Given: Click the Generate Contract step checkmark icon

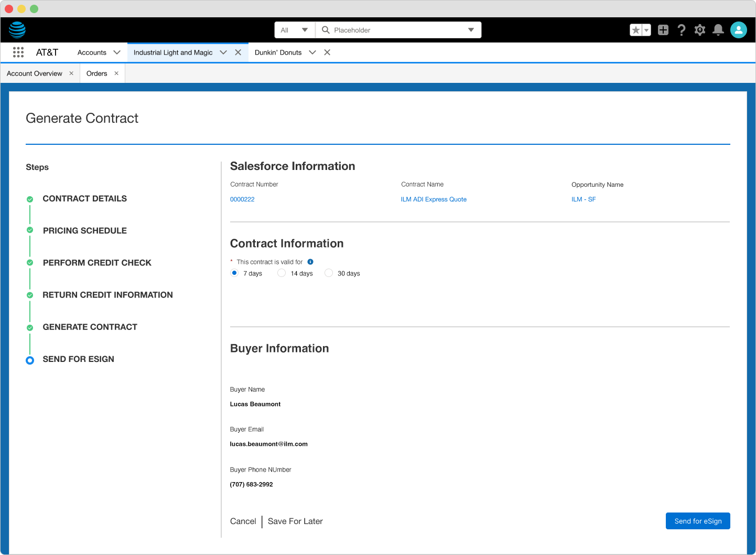Looking at the screenshot, I should click(x=30, y=328).
